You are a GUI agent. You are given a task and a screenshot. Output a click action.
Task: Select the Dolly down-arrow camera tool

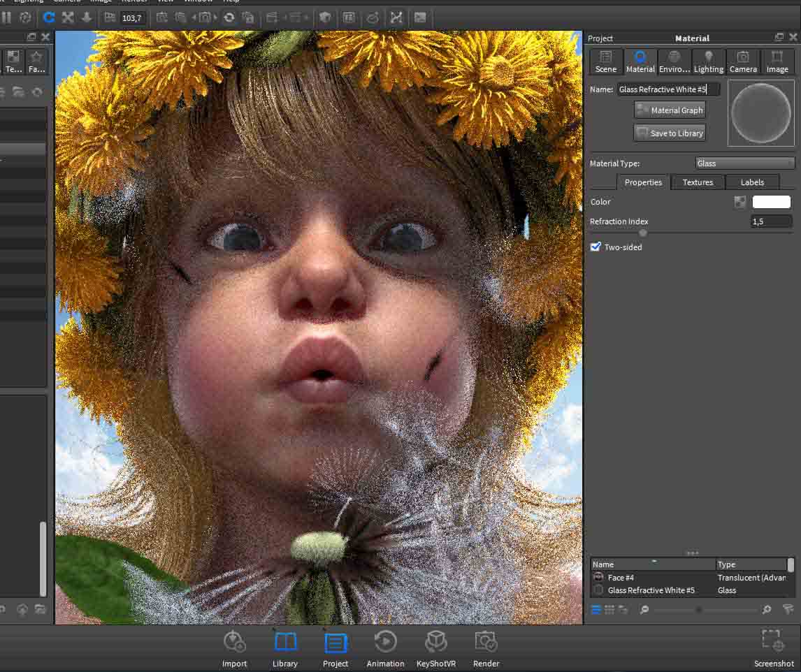click(x=87, y=18)
